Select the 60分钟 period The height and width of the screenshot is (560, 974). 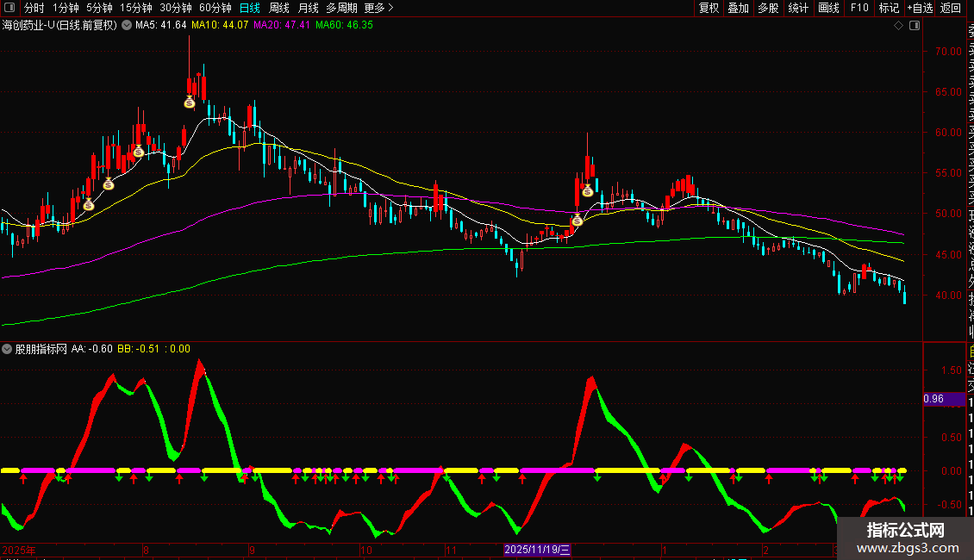point(215,8)
